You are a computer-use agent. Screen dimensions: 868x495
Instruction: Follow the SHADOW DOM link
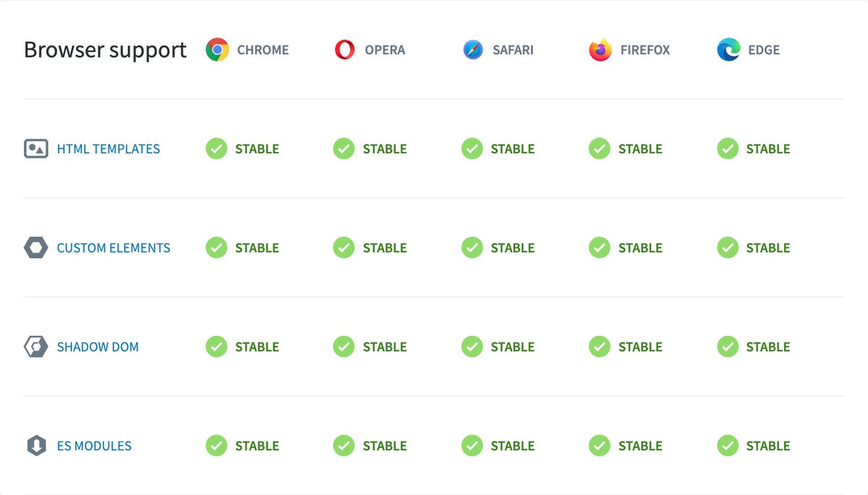(x=98, y=347)
